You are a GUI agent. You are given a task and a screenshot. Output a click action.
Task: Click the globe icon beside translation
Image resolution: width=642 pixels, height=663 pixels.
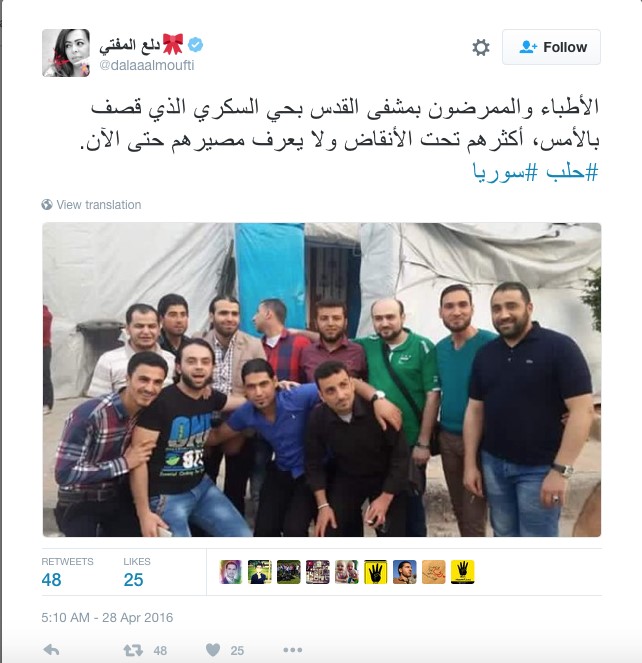click(47, 205)
